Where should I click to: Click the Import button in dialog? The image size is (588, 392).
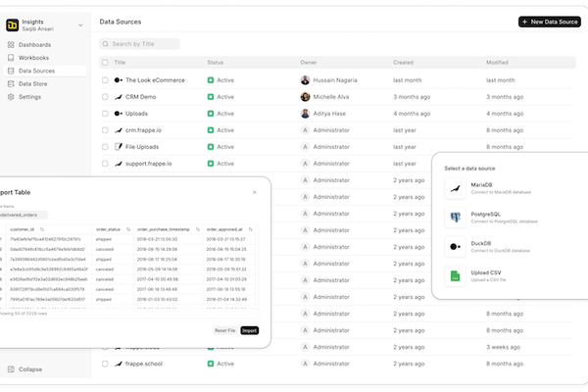(x=249, y=330)
